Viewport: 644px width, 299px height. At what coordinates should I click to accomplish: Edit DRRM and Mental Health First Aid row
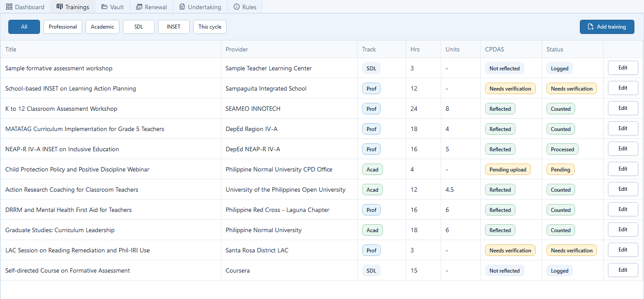coord(623,209)
